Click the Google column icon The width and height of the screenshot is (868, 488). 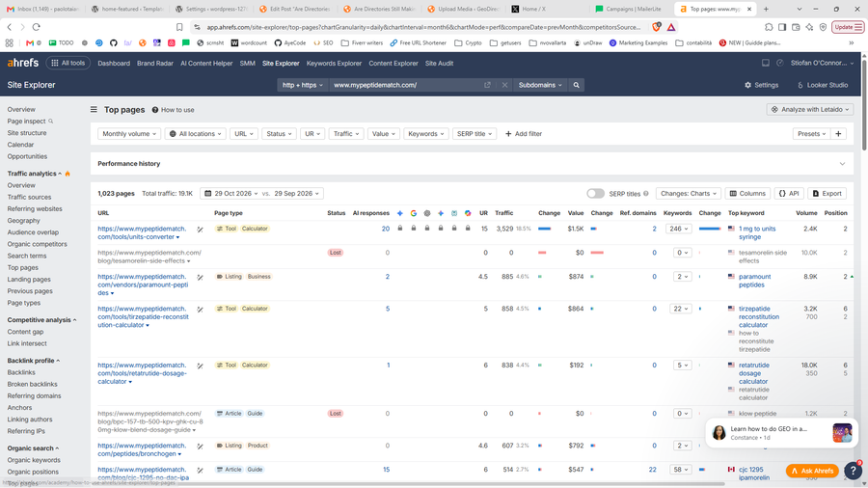[414, 213]
